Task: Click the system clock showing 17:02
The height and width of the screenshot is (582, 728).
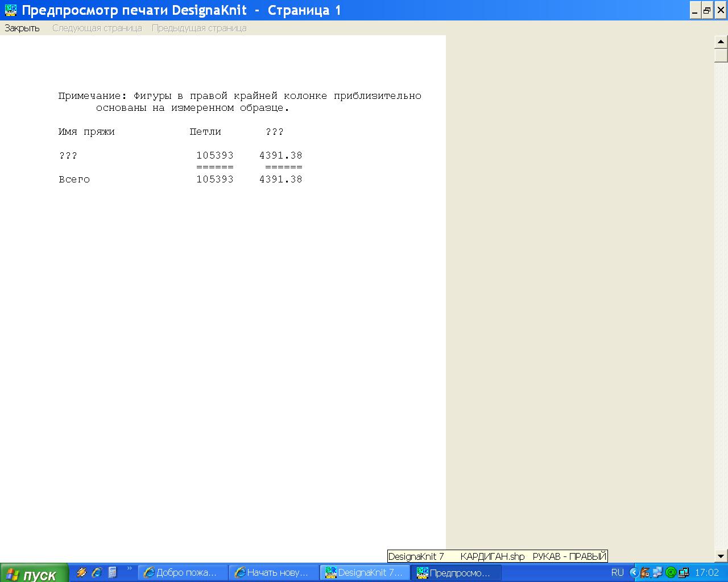Action: click(x=707, y=572)
